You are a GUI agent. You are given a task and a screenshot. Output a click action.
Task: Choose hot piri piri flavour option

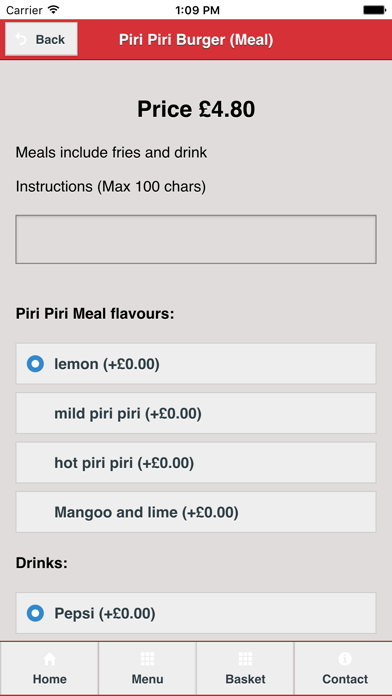[x=196, y=463]
